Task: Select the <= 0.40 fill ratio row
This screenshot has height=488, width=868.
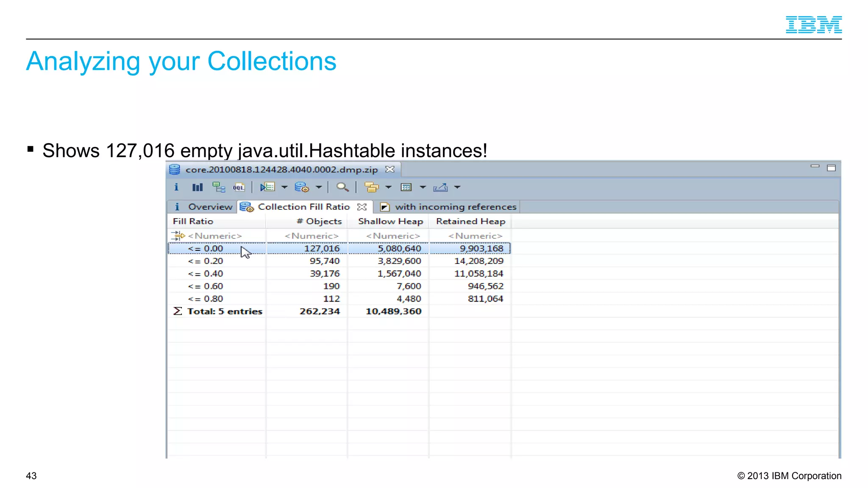Action: click(x=339, y=274)
